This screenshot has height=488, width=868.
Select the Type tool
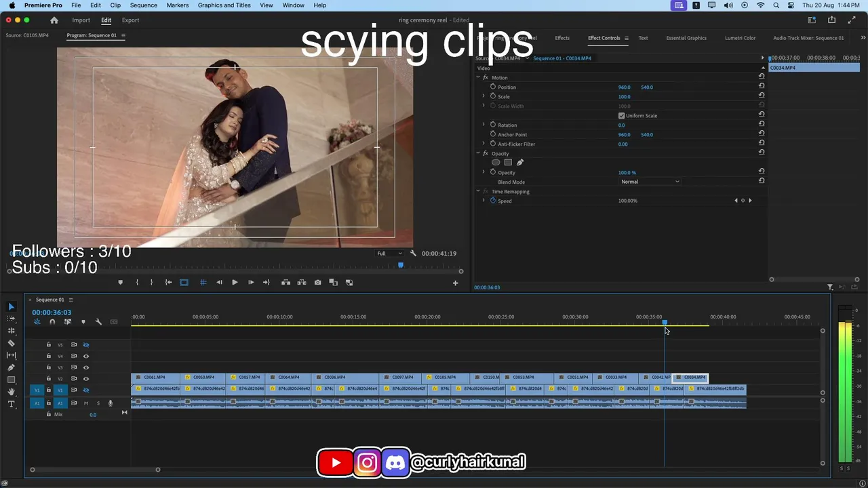click(x=11, y=404)
